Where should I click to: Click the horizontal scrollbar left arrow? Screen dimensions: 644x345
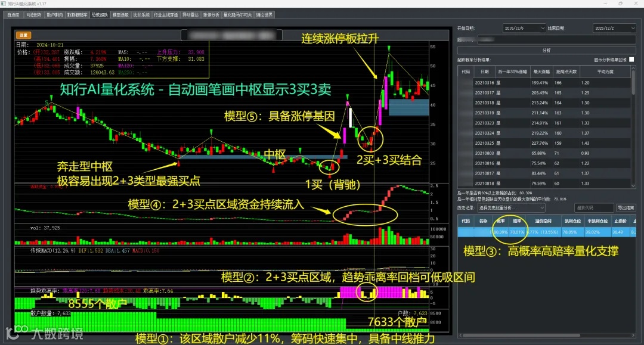[460, 335]
